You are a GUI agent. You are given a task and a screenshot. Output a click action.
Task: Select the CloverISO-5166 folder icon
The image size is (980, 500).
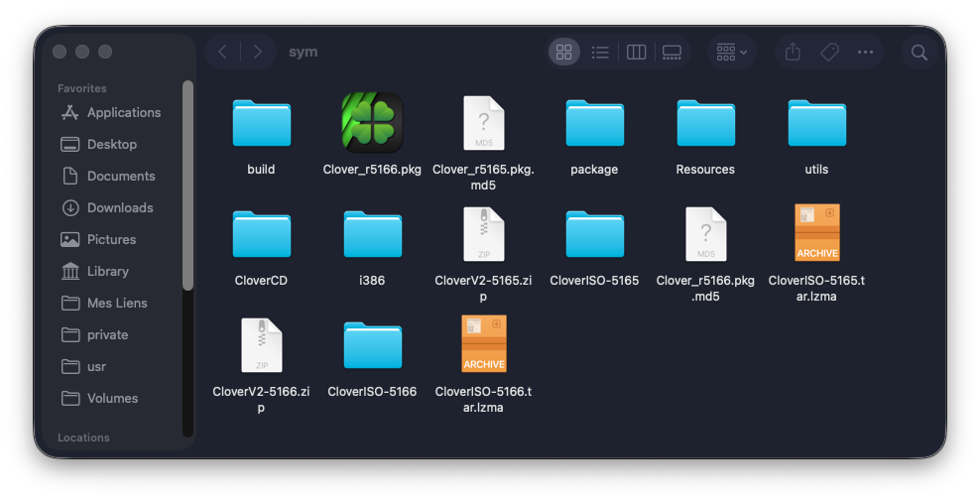[x=372, y=345]
